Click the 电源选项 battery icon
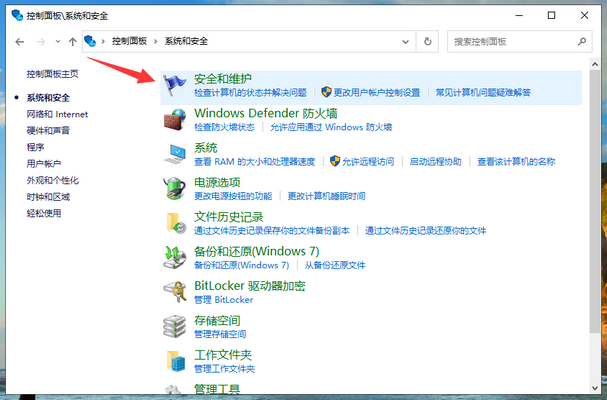The image size is (607, 400). 175,188
